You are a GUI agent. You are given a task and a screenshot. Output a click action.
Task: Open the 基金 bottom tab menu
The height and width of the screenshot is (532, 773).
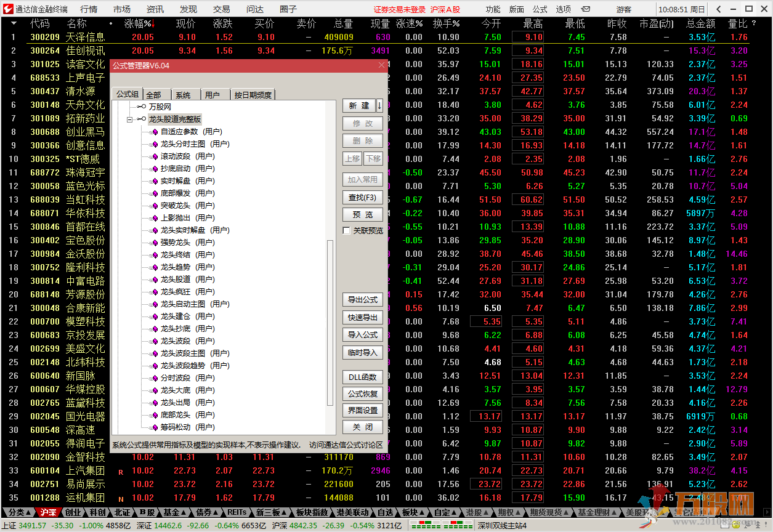pyautogui.click(x=175, y=512)
